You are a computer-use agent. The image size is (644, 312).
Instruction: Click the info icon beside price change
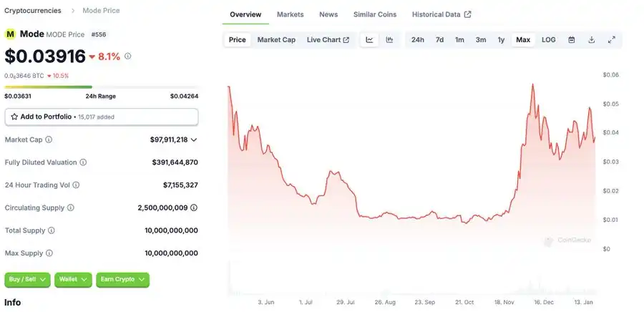pos(128,56)
